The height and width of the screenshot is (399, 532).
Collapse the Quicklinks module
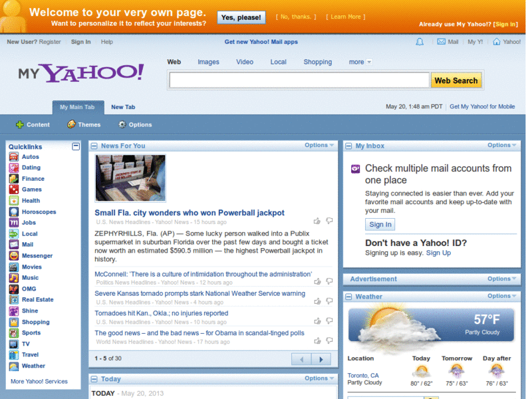tap(76, 146)
